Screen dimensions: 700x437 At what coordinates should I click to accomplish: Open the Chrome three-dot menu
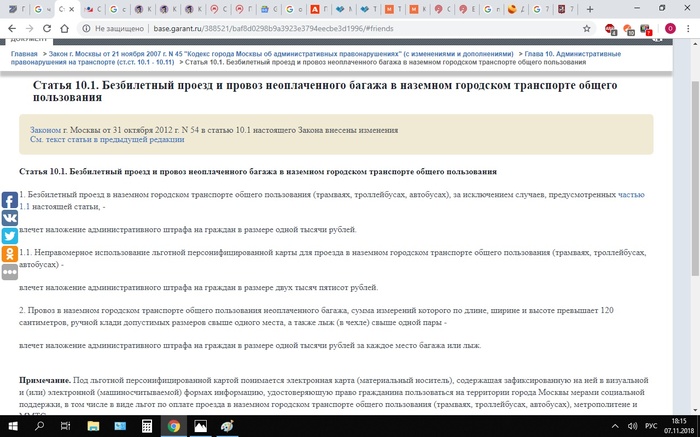click(690, 30)
